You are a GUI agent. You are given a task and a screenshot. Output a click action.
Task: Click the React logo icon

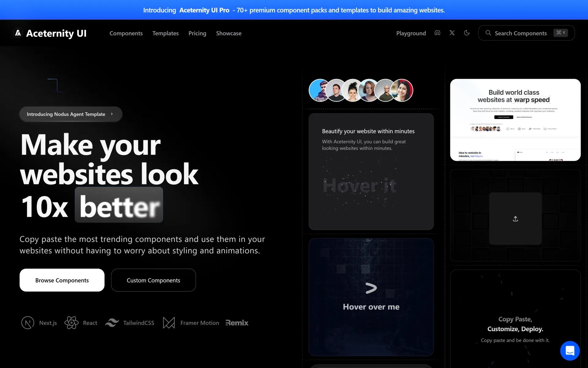pyautogui.click(x=71, y=323)
